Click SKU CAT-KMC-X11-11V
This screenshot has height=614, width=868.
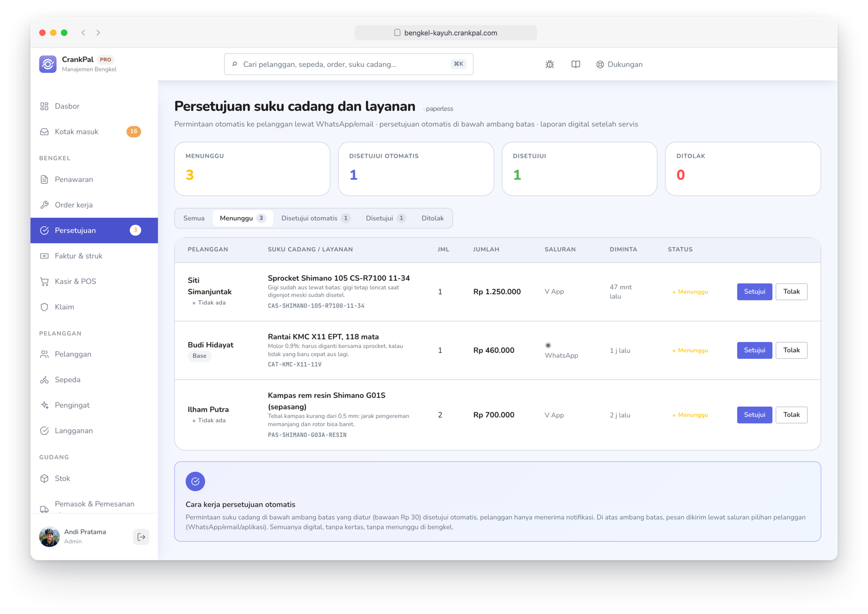point(295,365)
